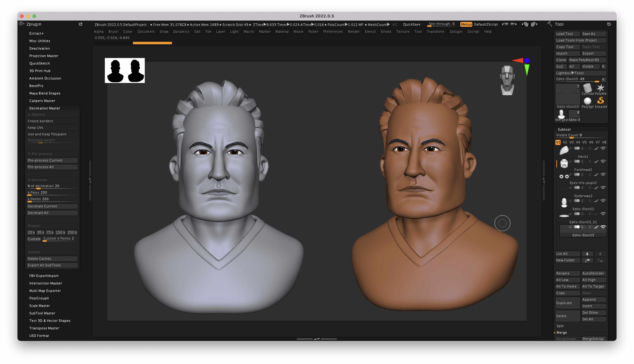Click the green Y axis cone
Image resolution: width=634 pixels, height=364 pixels.
527,70
